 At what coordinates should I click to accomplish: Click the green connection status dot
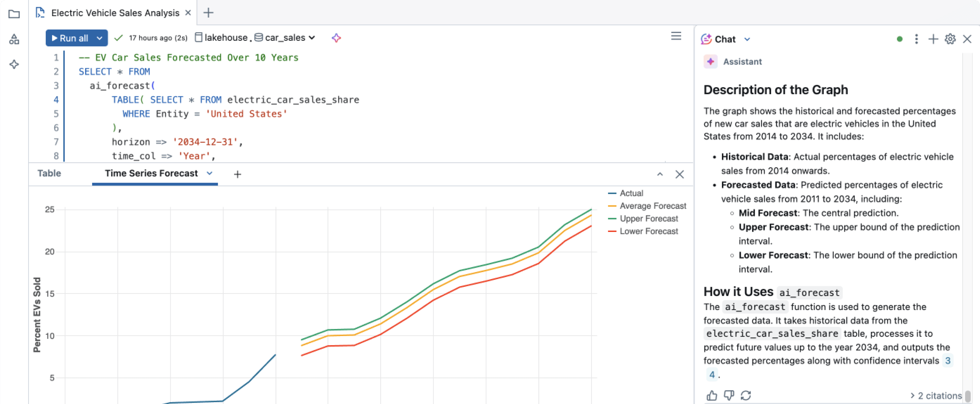point(899,39)
